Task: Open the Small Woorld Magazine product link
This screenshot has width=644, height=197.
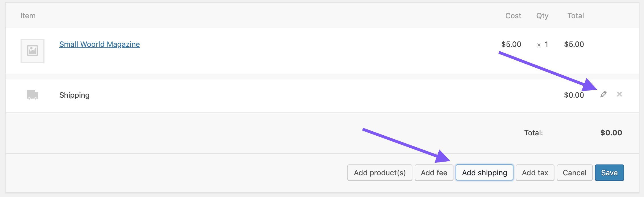Action: coord(99,44)
